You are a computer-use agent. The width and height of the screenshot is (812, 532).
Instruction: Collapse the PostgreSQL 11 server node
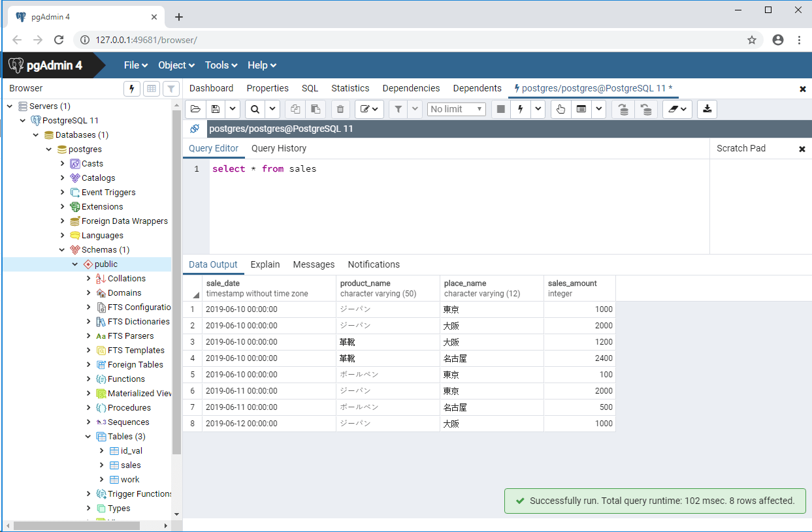click(23, 120)
